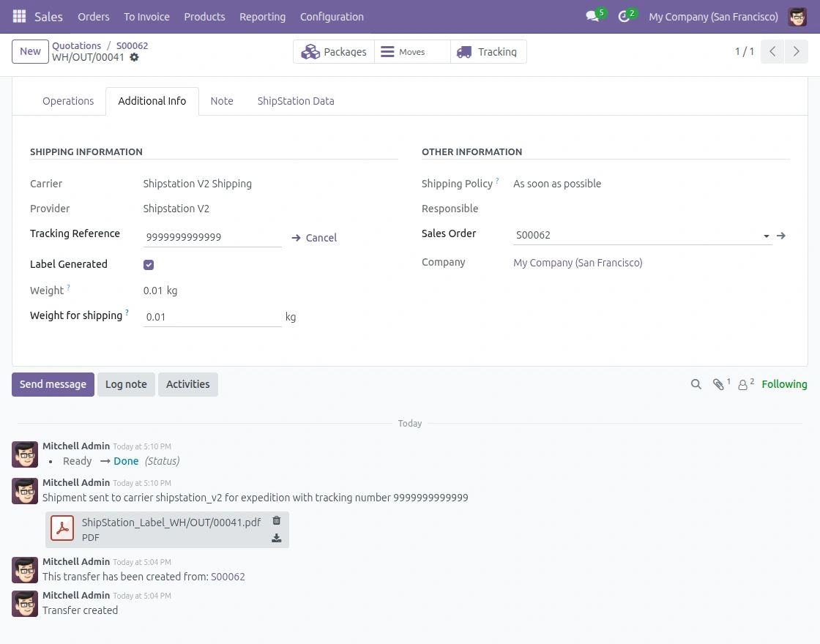Expand the Sales Order dropdown
Viewport: 820px width, 644px height.
pos(766,236)
